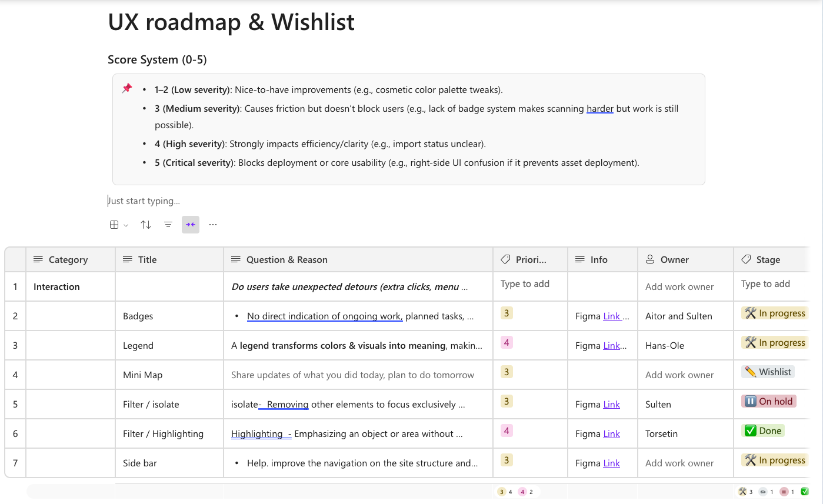Click the red pushpin icon in callout

point(127,89)
